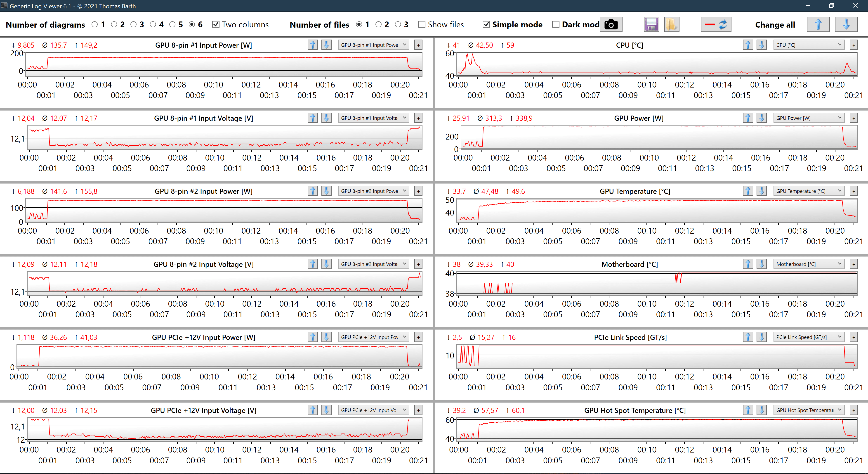Viewport: 868px width, 474px height.
Task: Restore the Generic Log Viewer window
Action: [x=831, y=6]
